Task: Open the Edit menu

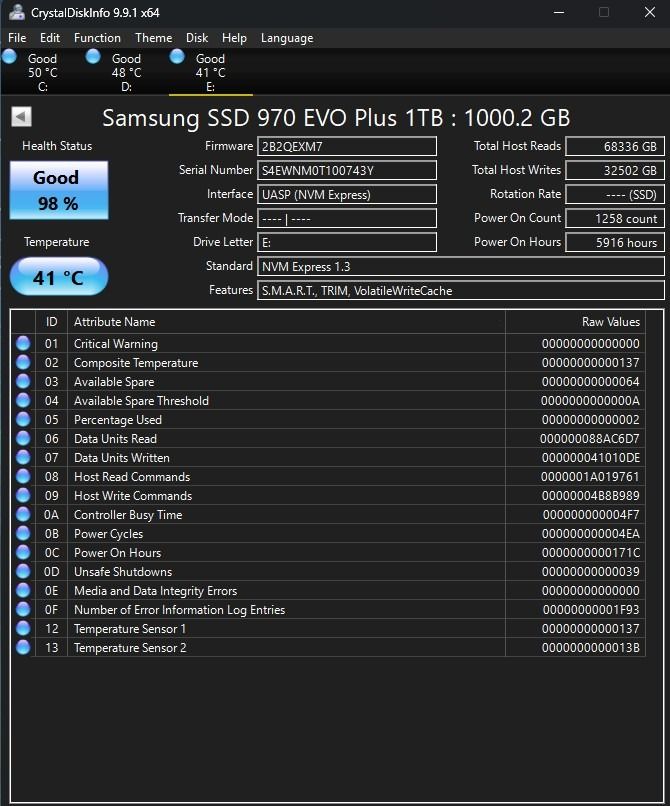Action: click(50, 38)
